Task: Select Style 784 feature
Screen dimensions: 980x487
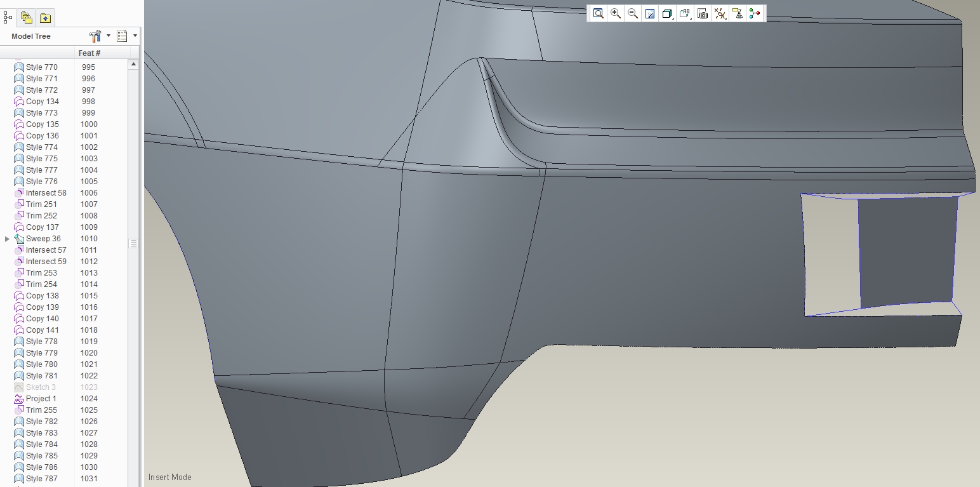Action: 41,444
